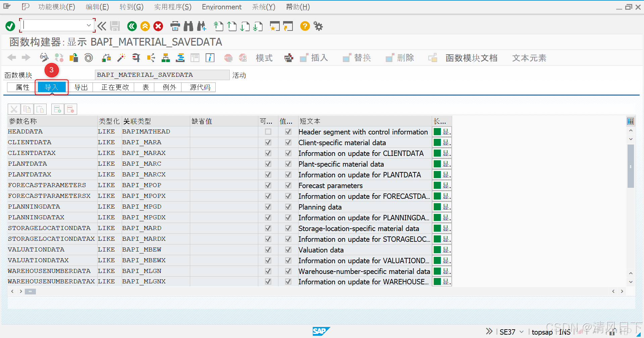The image size is (644, 338).
Task: Expand status bar with double chevron
Action: coord(489,331)
